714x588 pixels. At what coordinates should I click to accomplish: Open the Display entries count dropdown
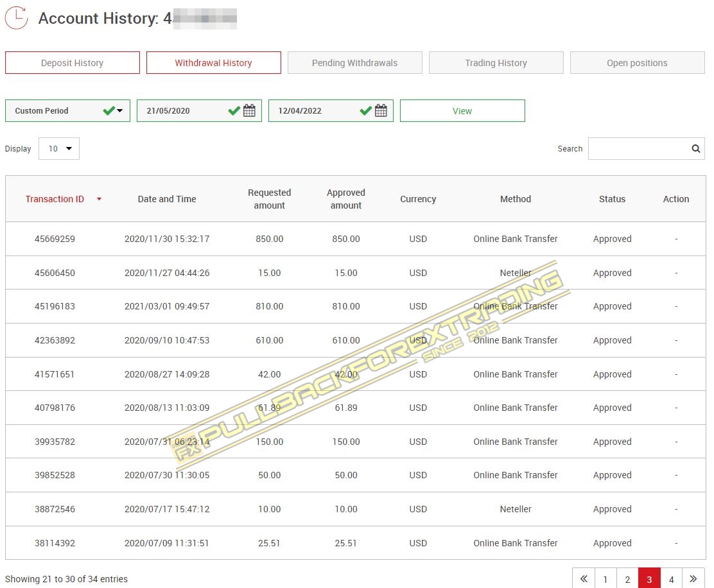pyautogui.click(x=59, y=148)
